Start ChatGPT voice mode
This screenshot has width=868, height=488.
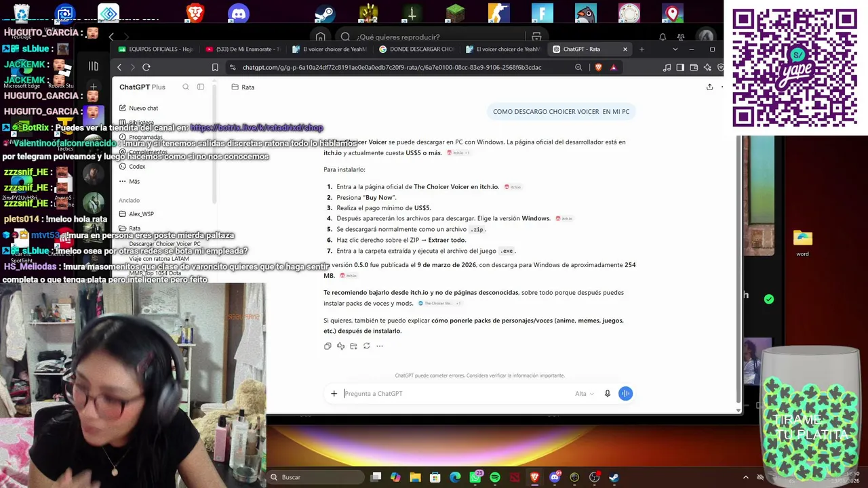point(625,393)
